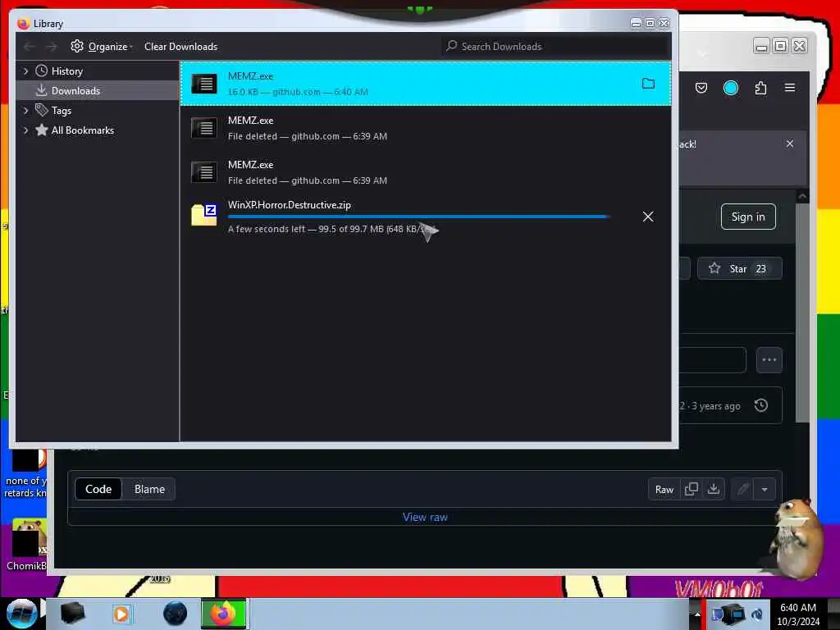Image resolution: width=840 pixels, height=630 pixels.
Task: Switch to the Code tab
Action: [98, 489]
